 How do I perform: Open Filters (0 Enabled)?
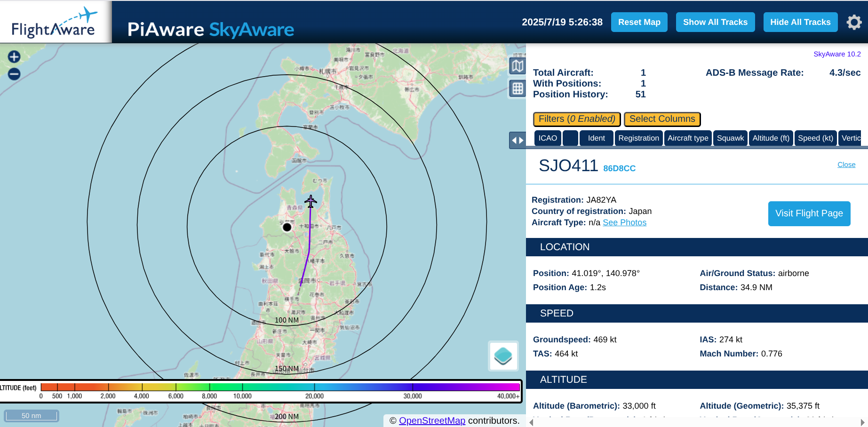pyautogui.click(x=577, y=119)
